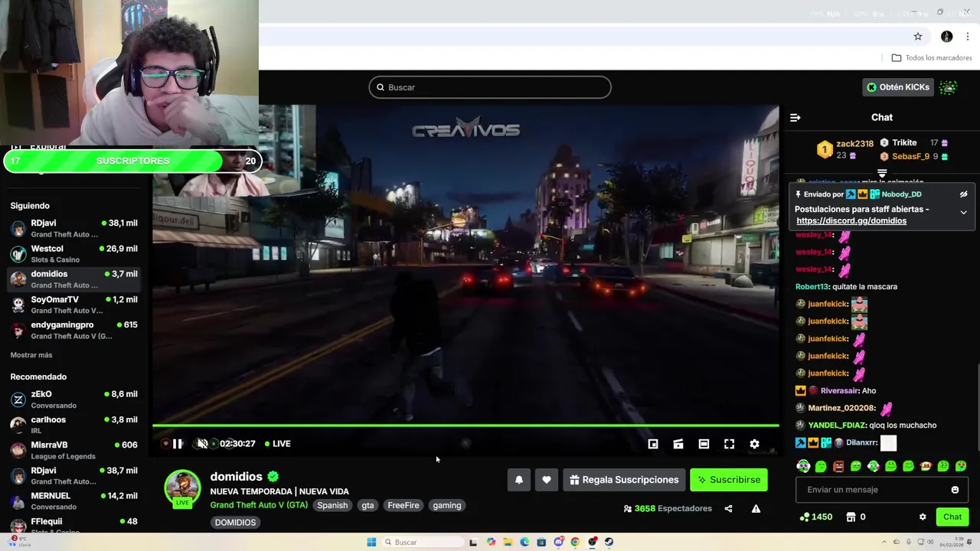Screen dimensions: 980x551
Task: Click Trikite in gift leaderboard
Action: [x=904, y=143]
